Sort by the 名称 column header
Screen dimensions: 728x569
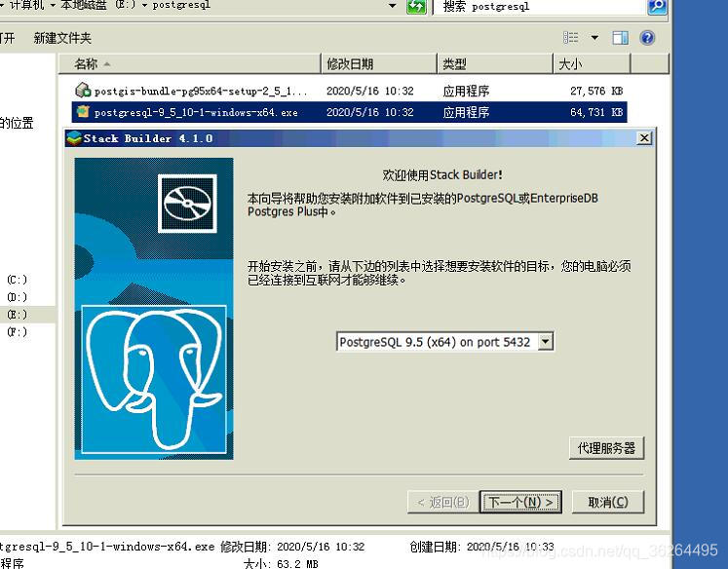tap(189, 63)
